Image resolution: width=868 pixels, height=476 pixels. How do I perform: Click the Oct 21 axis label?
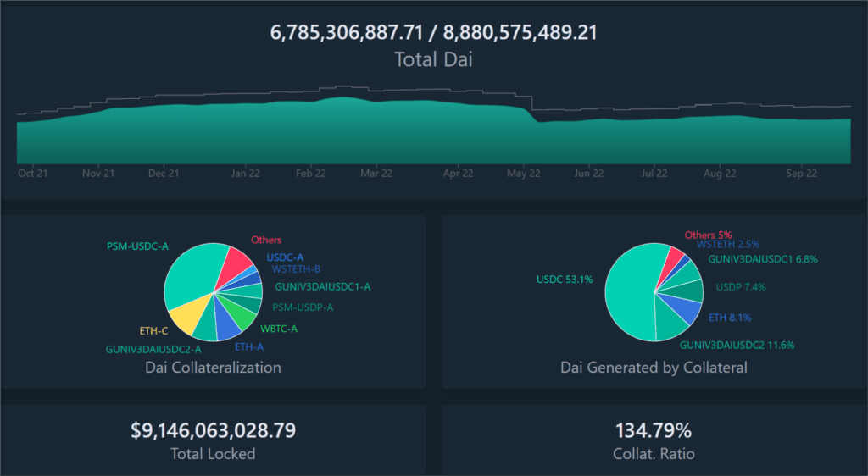[x=33, y=173]
